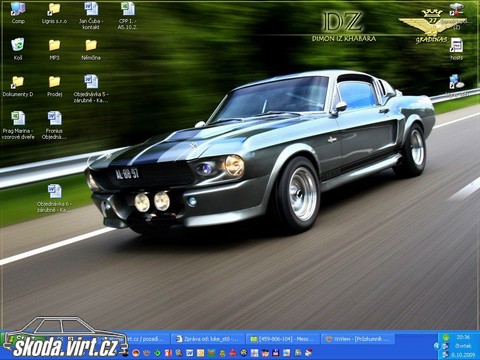This screenshot has height=360, width=480.
Task: Launch Word from the quick launch bar
Action: [189, 353]
